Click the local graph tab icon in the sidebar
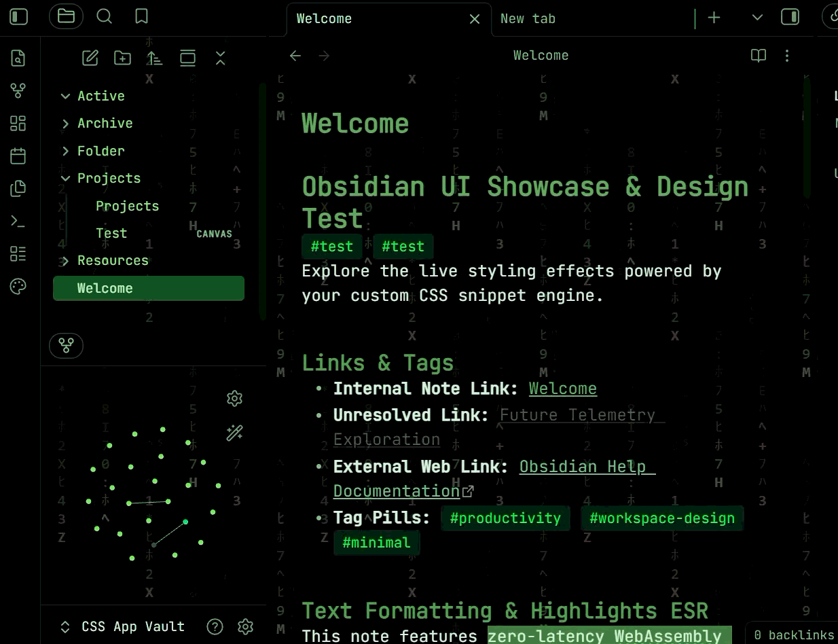 [x=66, y=346]
